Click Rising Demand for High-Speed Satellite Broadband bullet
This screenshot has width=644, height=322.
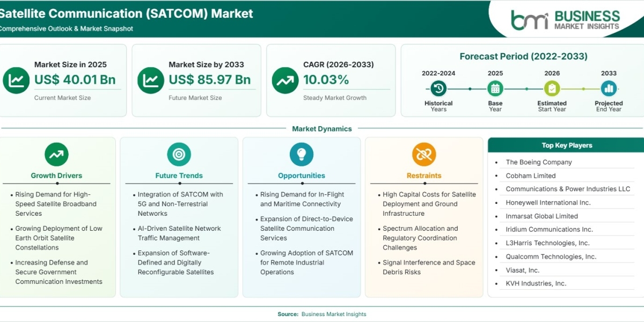(56, 204)
